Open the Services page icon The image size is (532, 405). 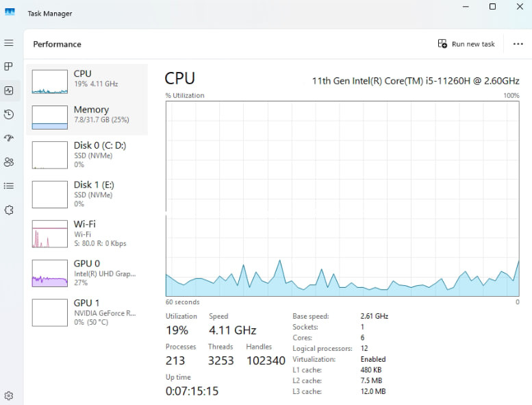[9, 210]
